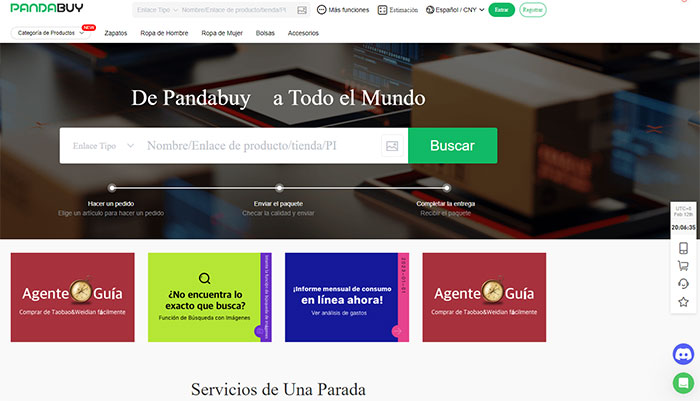Open the Zapatos menu item

pos(116,33)
